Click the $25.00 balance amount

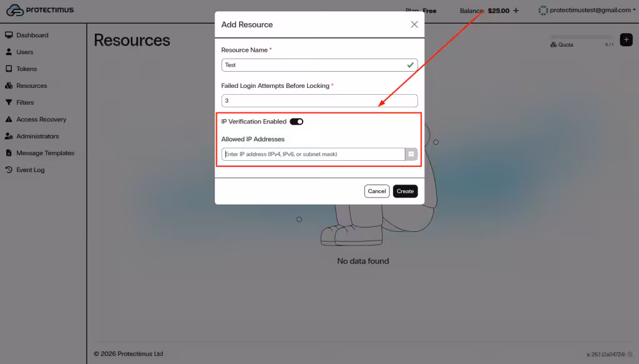click(499, 11)
